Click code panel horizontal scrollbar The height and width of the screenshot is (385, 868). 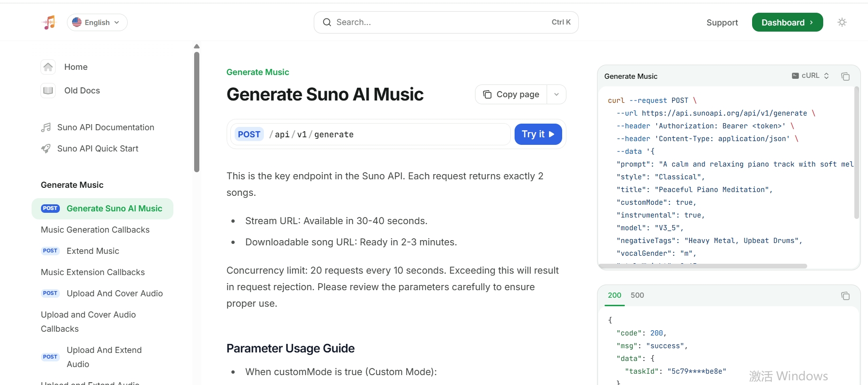703,266
